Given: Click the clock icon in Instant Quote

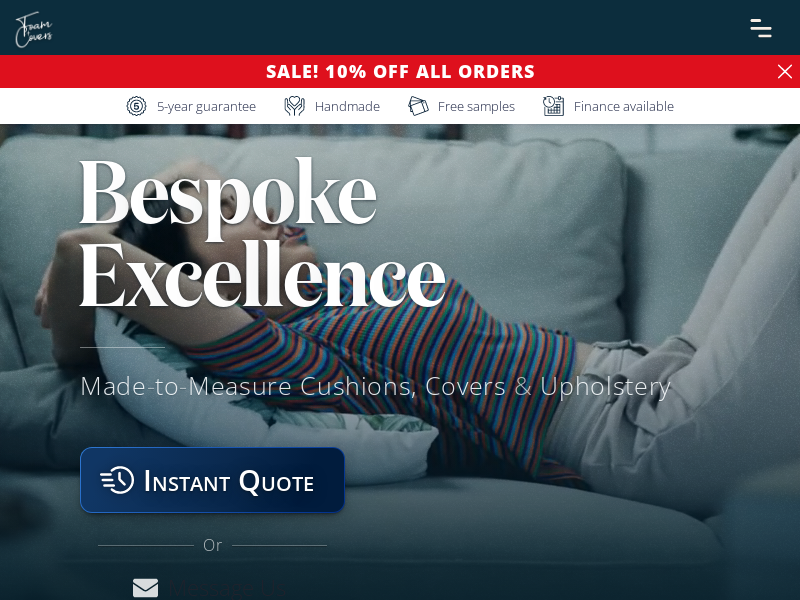Looking at the screenshot, I should (117, 480).
